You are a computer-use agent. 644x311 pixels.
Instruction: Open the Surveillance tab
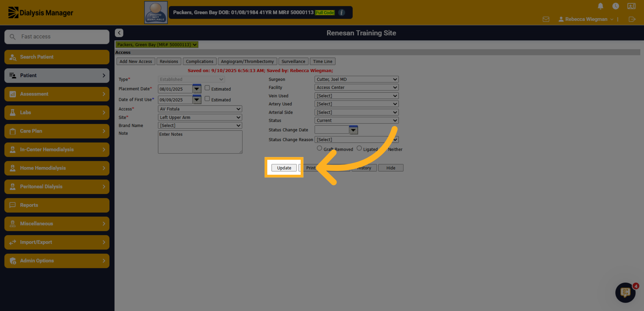[293, 61]
